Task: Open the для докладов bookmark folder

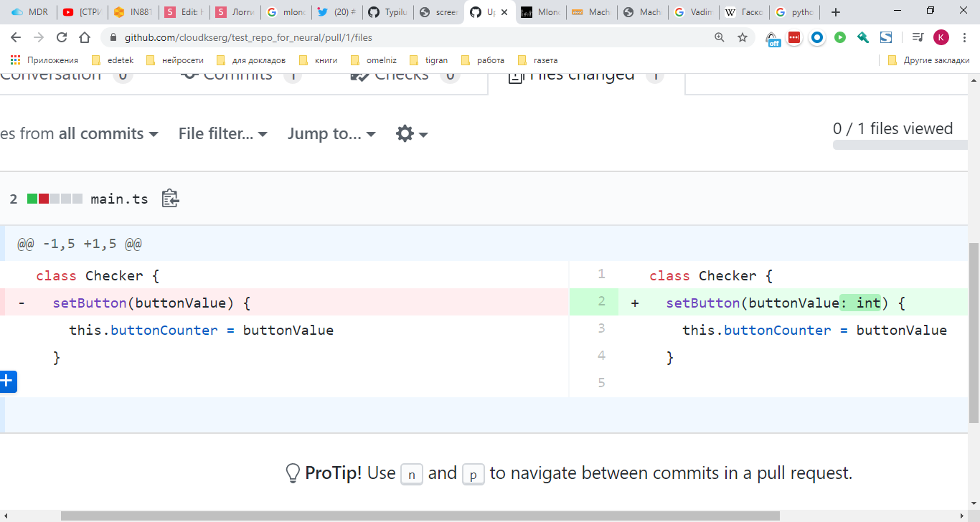Action: [251, 60]
